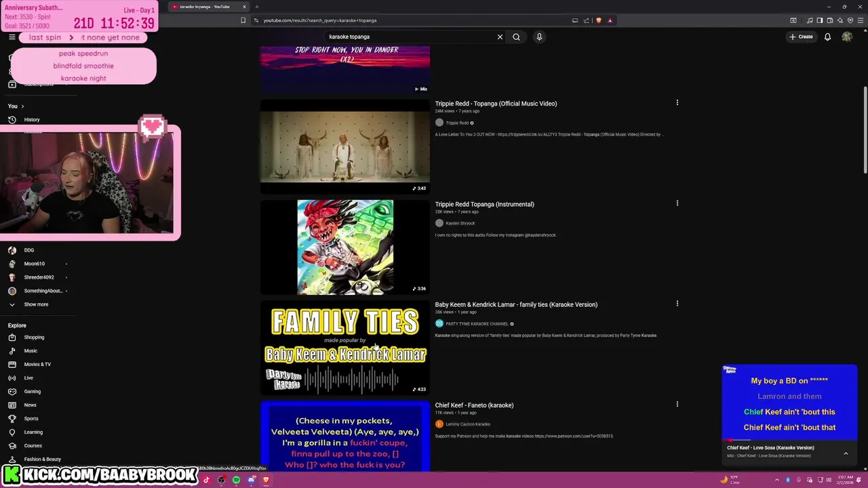Open TikTok from the taskbar

(x=206, y=480)
